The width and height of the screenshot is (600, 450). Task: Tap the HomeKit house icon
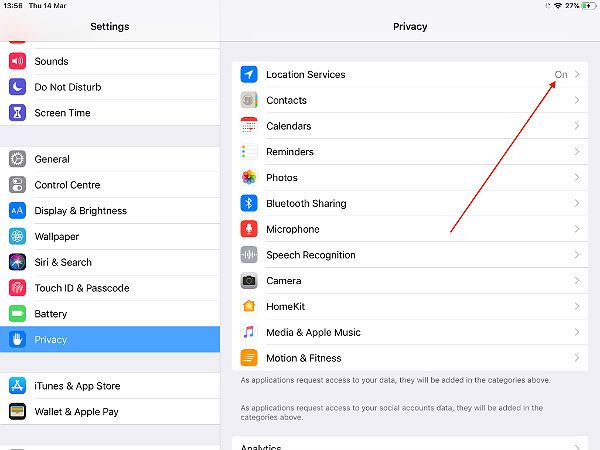tap(249, 306)
